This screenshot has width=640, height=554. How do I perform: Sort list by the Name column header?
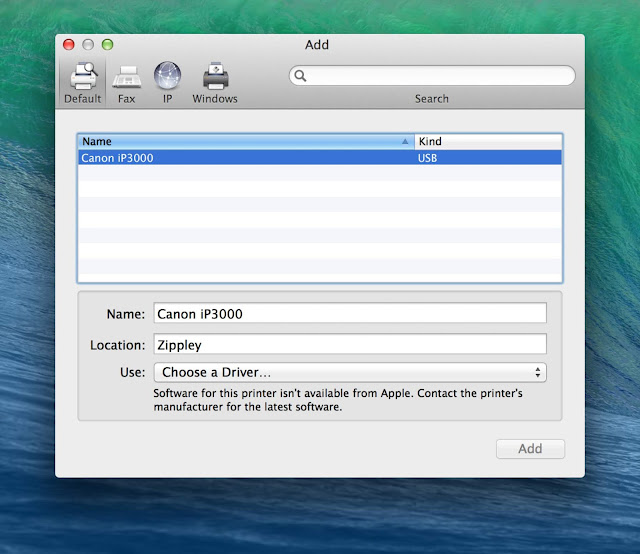[x=246, y=141]
